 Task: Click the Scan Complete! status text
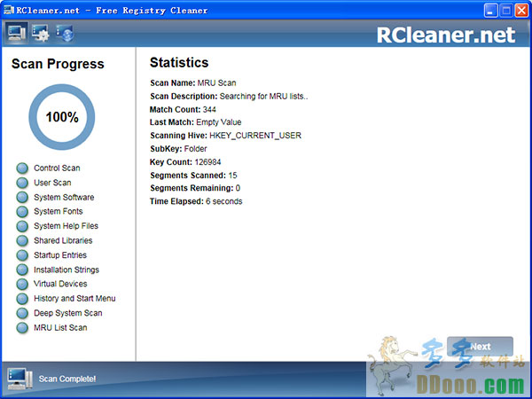[x=67, y=379]
